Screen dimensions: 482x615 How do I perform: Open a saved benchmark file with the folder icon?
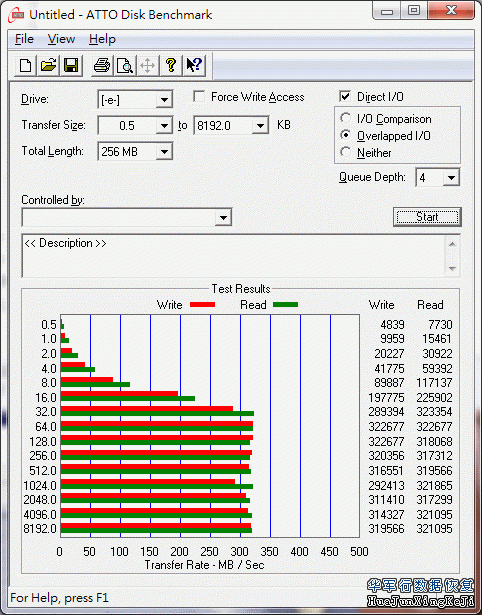(48, 65)
